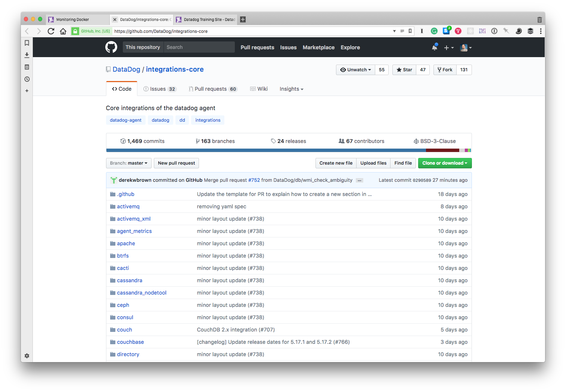Open the datadog-agent topic tag
566x392 pixels.
pos(125,120)
